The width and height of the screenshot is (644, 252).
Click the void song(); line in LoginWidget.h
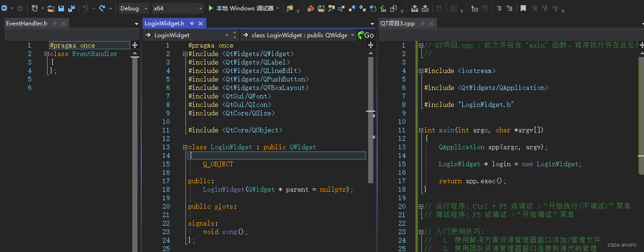pos(225,232)
